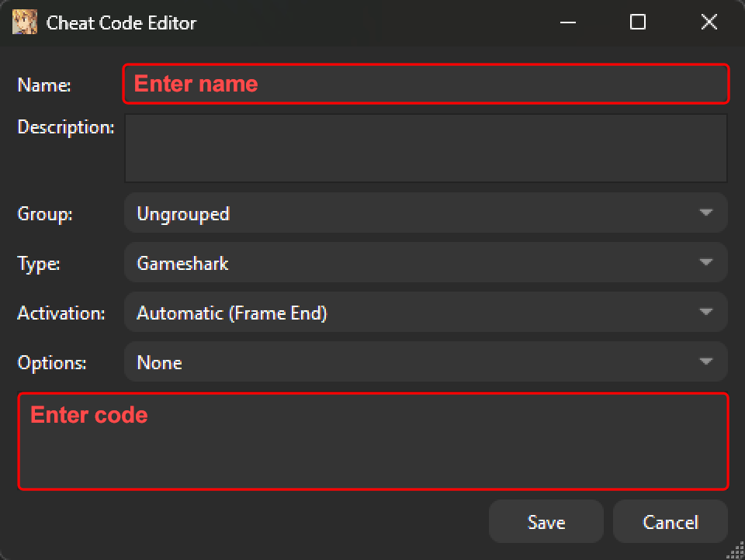The image size is (745, 560).
Task: Open the Activation dropdown set to Automatic (Frame End)
Action: click(x=425, y=313)
